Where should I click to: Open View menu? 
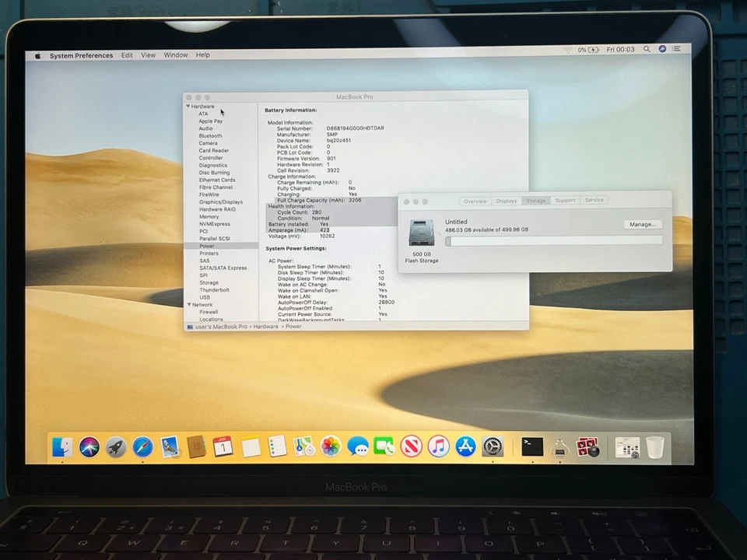tap(148, 55)
